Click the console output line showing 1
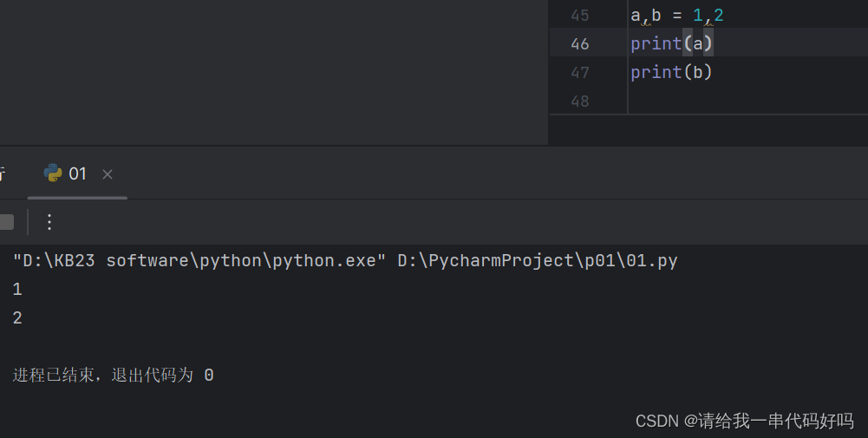The width and height of the screenshot is (868, 438). [17, 290]
